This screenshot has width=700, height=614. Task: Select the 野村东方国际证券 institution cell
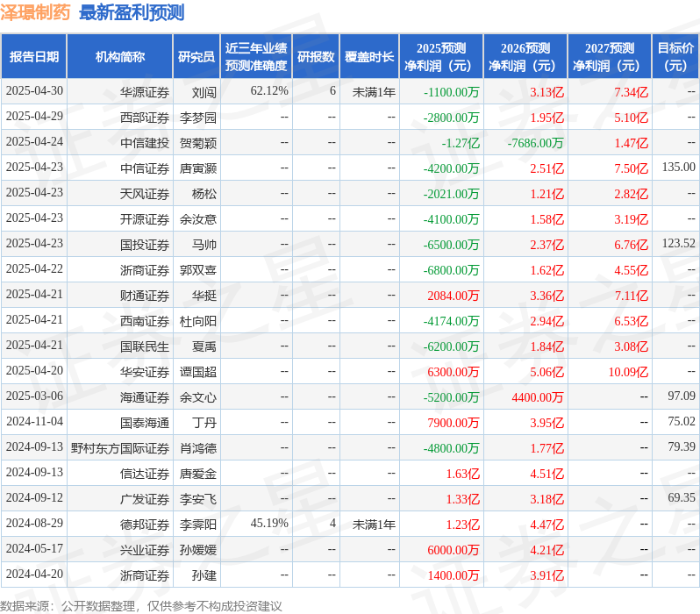[120, 448]
